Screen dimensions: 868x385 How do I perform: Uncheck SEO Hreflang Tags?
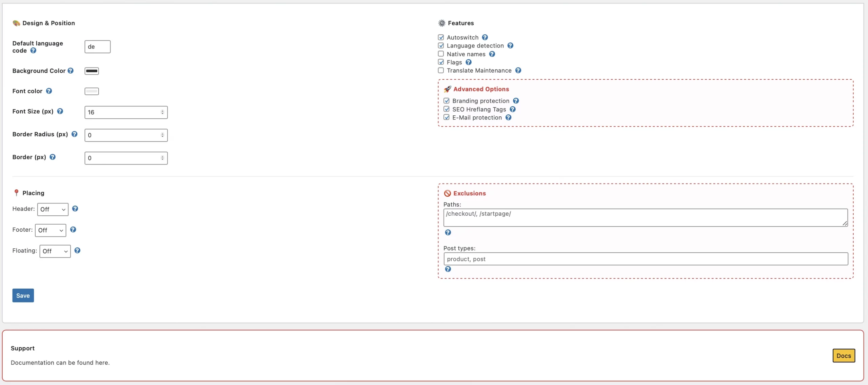pyautogui.click(x=446, y=109)
